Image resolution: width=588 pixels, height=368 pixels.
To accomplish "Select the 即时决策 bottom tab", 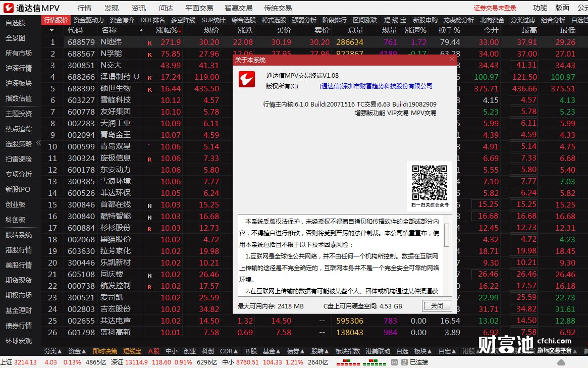I will pos(104,351).
